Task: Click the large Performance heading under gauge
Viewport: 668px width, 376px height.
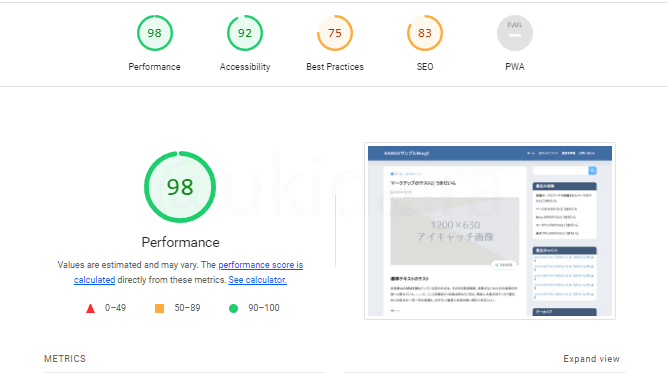Action: [181, 242]
